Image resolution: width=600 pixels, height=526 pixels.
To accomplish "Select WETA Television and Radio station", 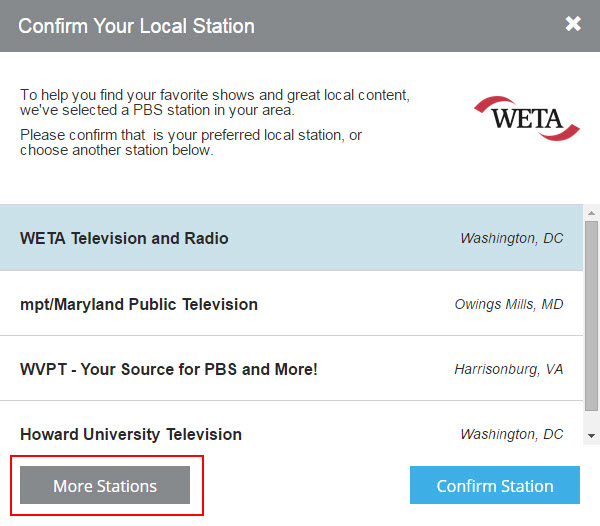I will 291,238.
